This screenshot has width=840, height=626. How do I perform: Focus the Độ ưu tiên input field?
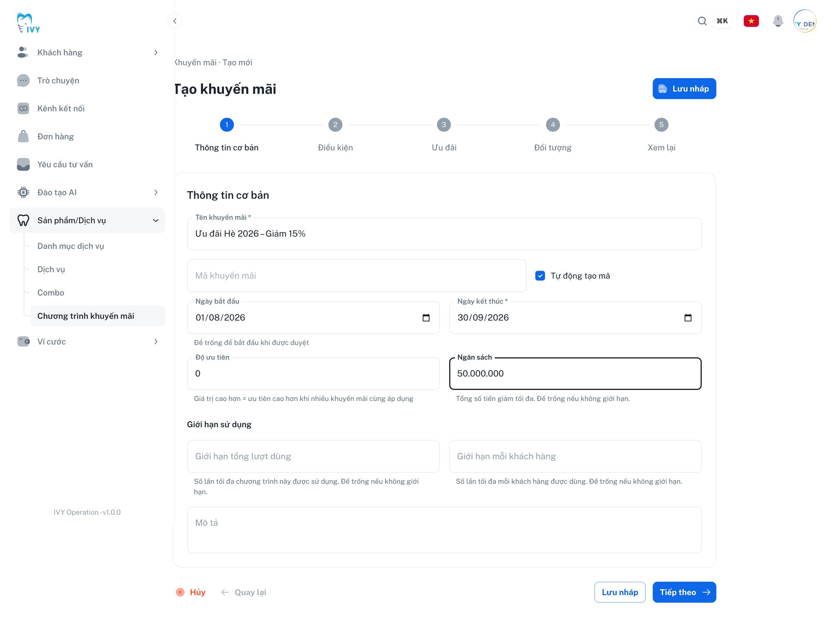tap(313, 373)
